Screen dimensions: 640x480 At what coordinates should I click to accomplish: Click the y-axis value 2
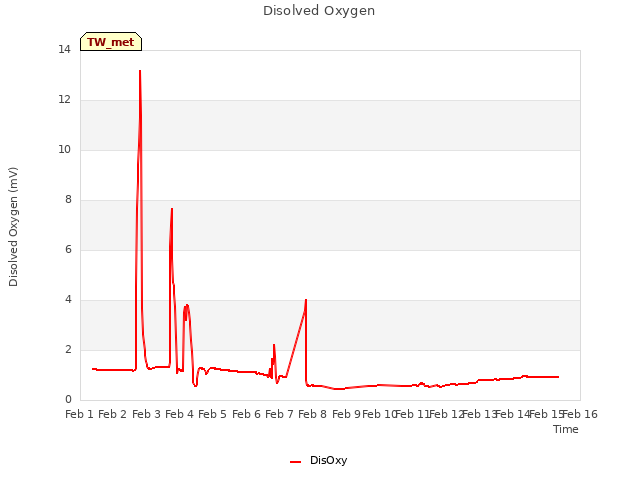pos(68,350)
